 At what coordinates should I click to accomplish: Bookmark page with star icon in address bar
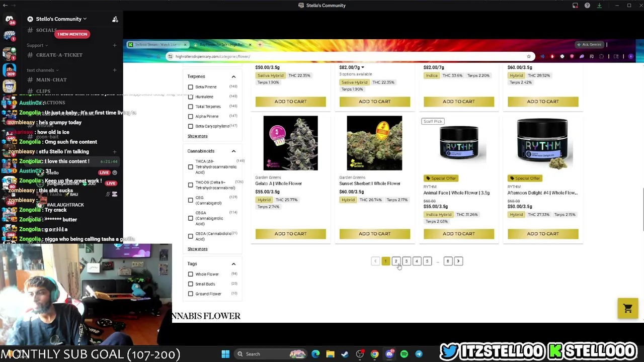tap(529, 56)
